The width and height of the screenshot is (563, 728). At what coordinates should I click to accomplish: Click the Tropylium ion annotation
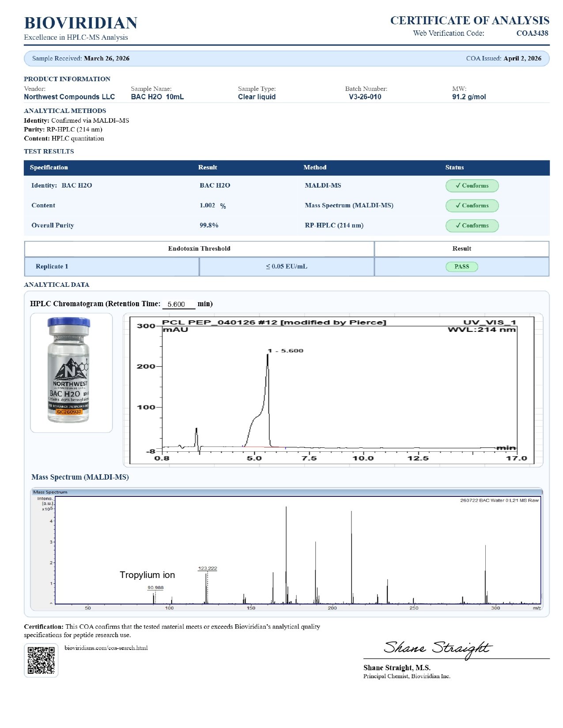[147, 575]
